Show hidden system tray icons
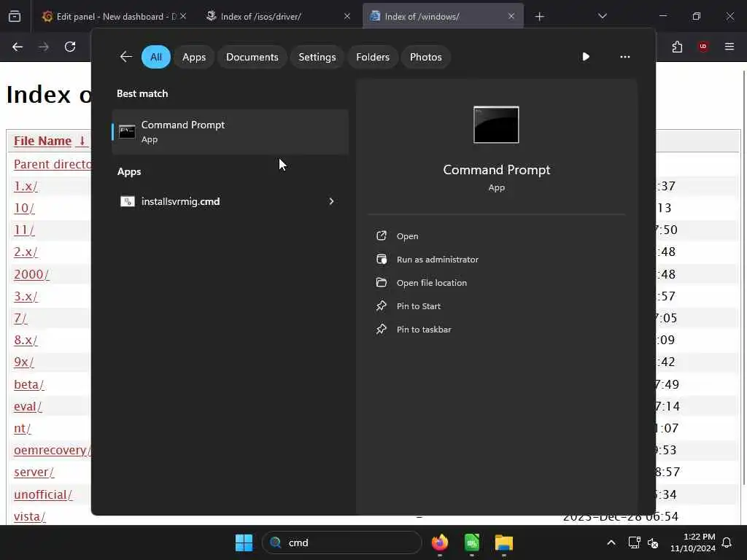 pyautogui.click(x=611, y=542)
